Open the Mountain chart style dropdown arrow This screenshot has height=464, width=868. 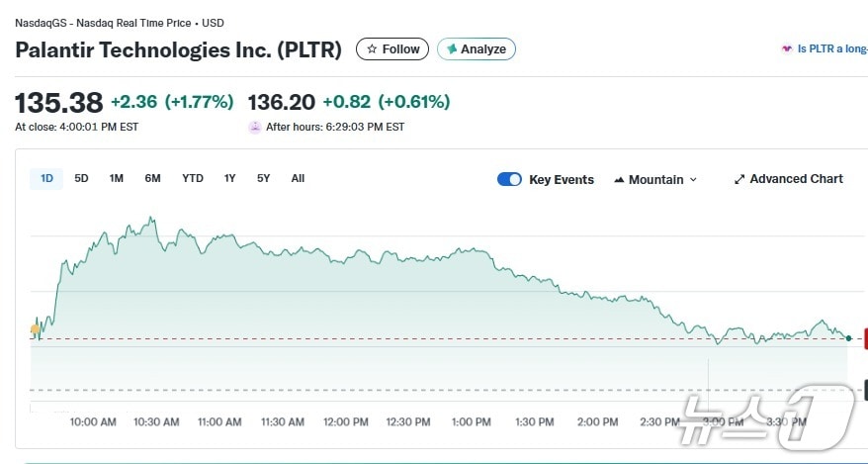point(693,180)
